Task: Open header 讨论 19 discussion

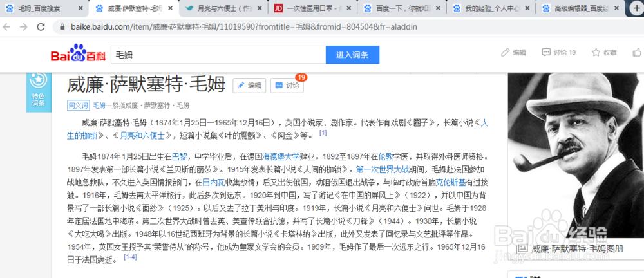Action: pyautogui.click(x=558, y=53)
